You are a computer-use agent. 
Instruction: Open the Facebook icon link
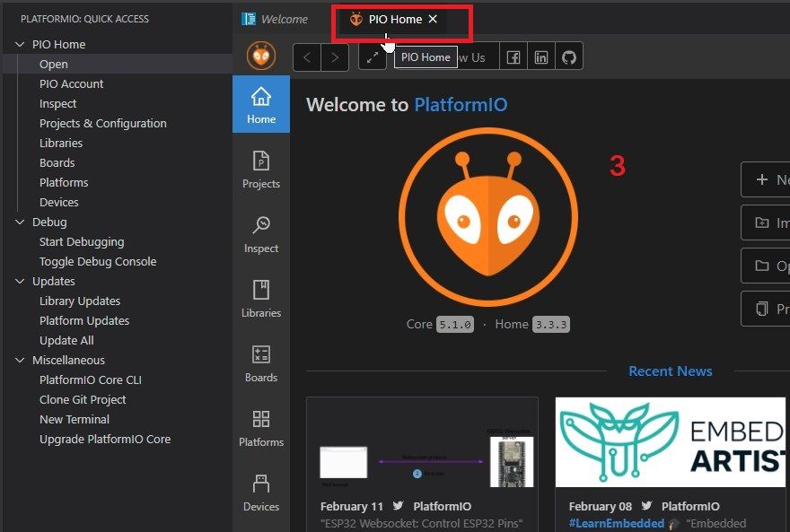pos(513,57)
